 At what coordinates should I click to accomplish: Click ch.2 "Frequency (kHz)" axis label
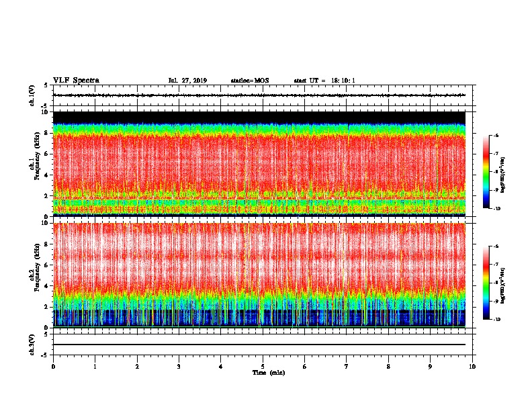(37, 267)
